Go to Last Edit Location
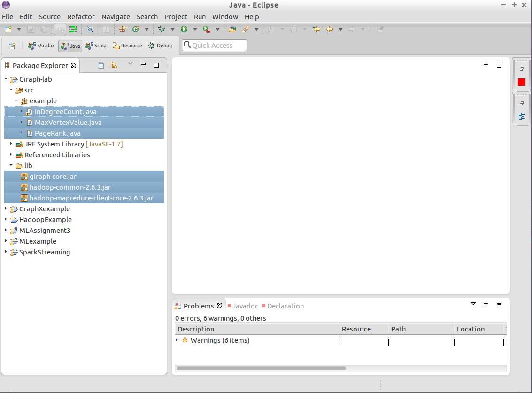Viewport: 532px width, 393px height. [x=316, y=29]
